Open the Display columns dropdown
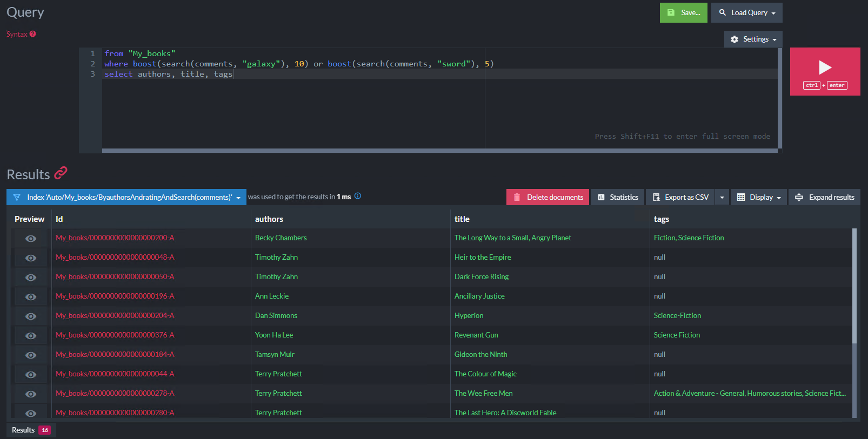Image resolution: width=868 pixels, height=439 pixels. (759, 197)
